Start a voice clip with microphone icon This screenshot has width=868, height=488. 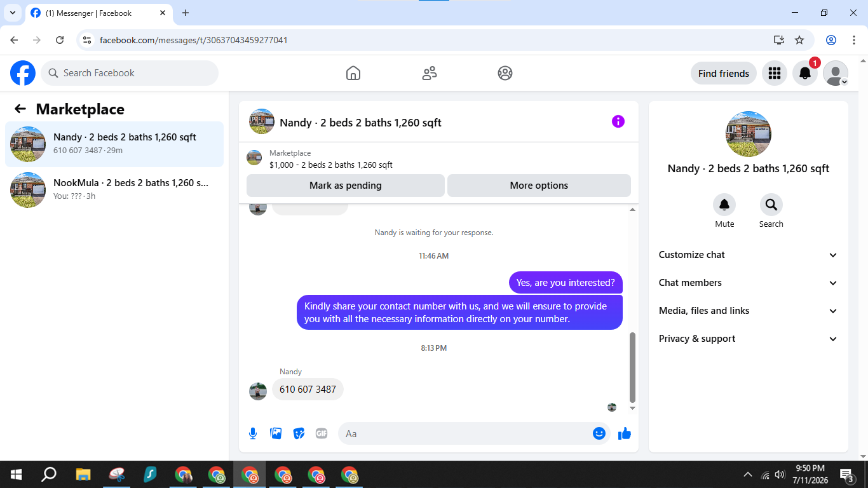[253, 433]
